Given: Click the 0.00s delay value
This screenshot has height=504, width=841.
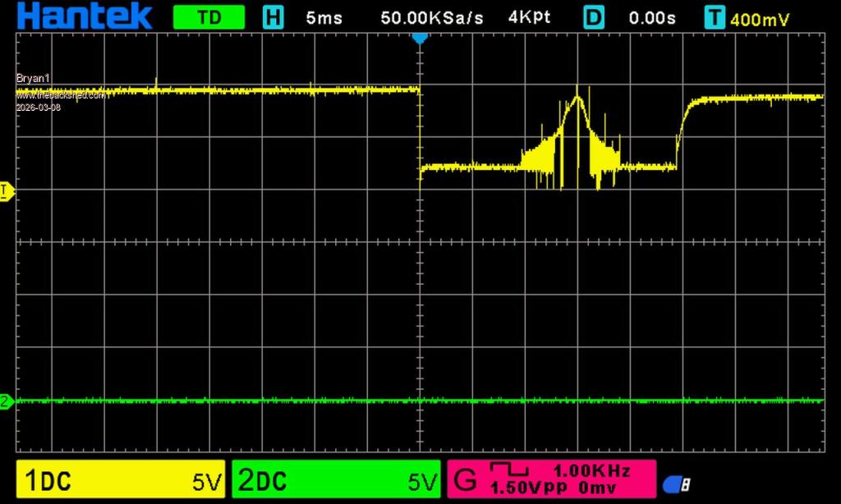Looking at the screenshot, I should (655, 18).
